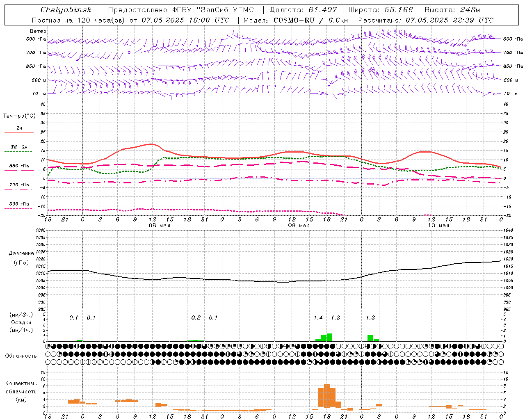The image size is (525, 420).
Task: Click the '09 мая' date label
Action: 299,226
